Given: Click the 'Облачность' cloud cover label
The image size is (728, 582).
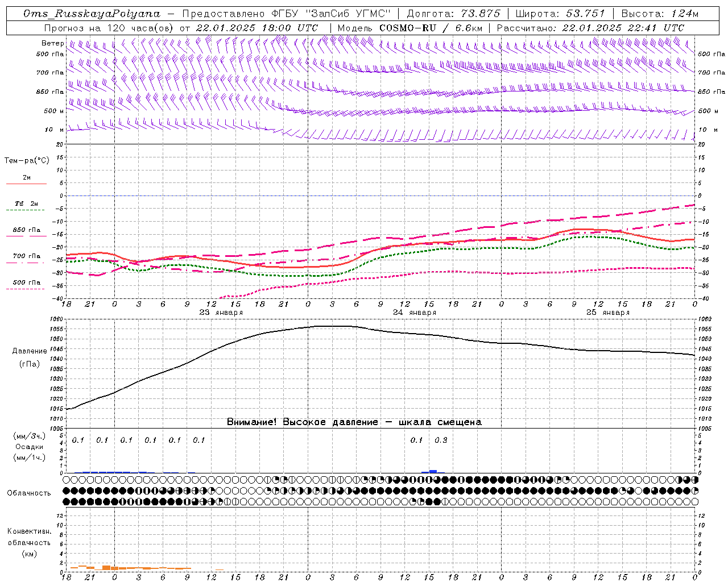Looking at the screenshot, I should click(x=29, y=493).
